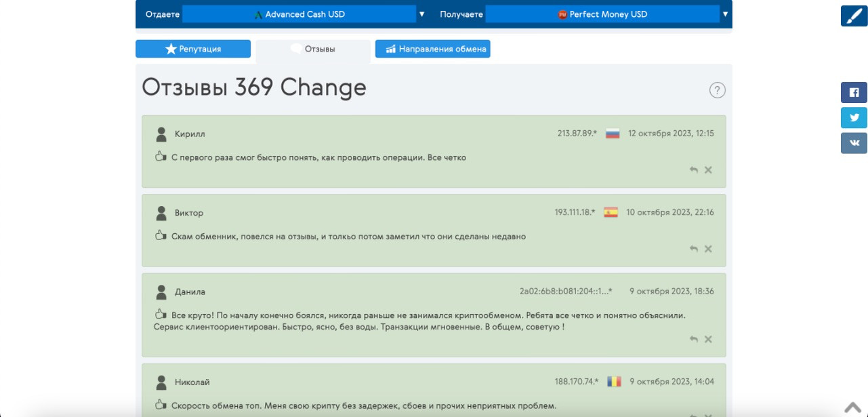Open the Perfect Money USD selector
868x417 pixels.
[602, 14]
